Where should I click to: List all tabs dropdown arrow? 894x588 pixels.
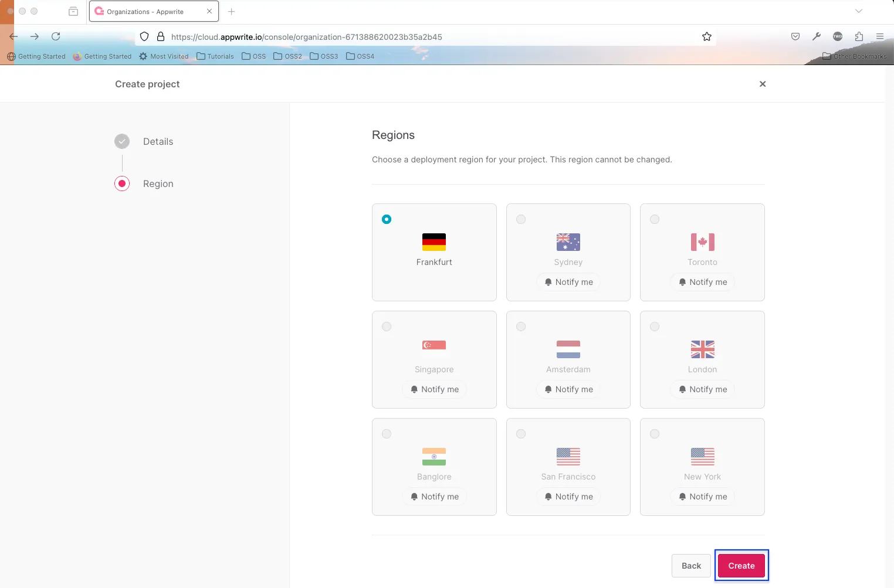[859, 11]
